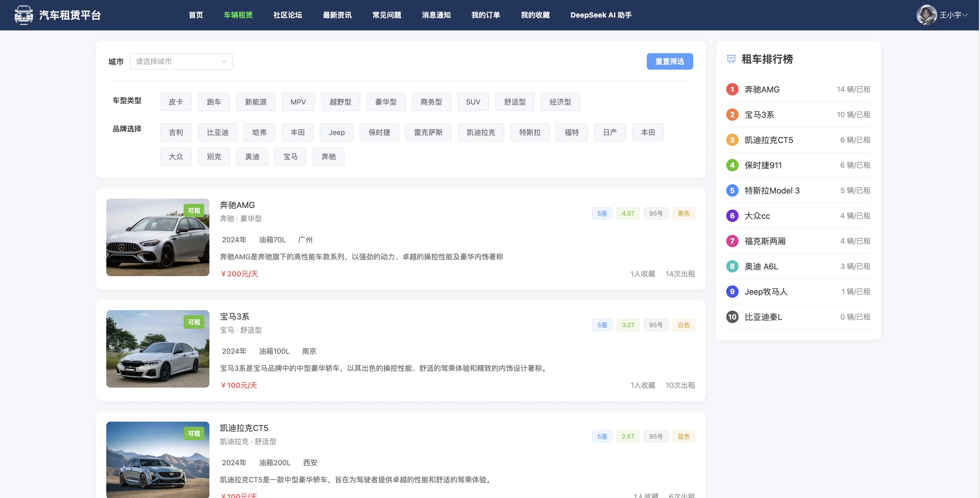The image size is (980, 498).
Task: Click 可租 badge on 奔驰AMG photo
Action: pyautogui.click(x=194, y=211)
